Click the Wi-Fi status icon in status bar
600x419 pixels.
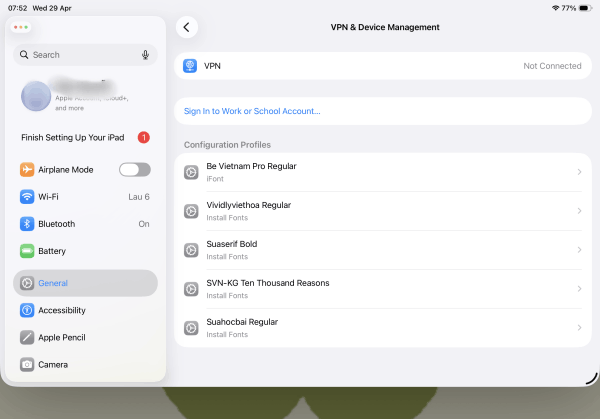[555, 8]
